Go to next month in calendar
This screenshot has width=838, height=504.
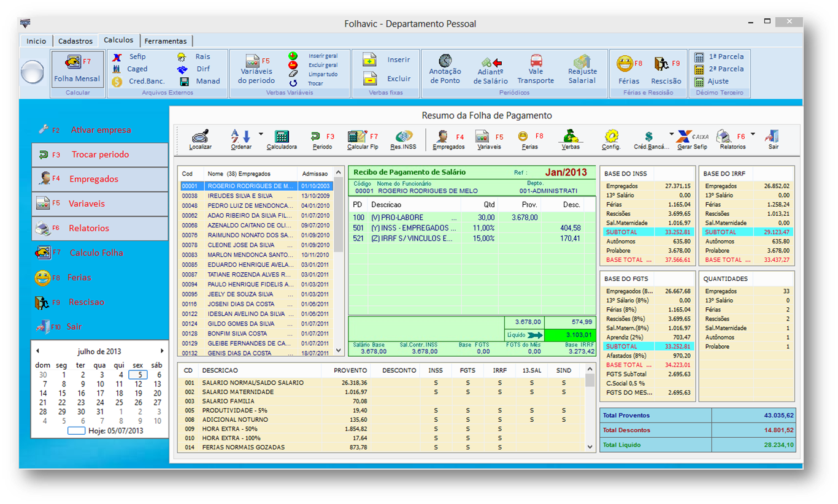pyautogui.click(x=162, y=351)
